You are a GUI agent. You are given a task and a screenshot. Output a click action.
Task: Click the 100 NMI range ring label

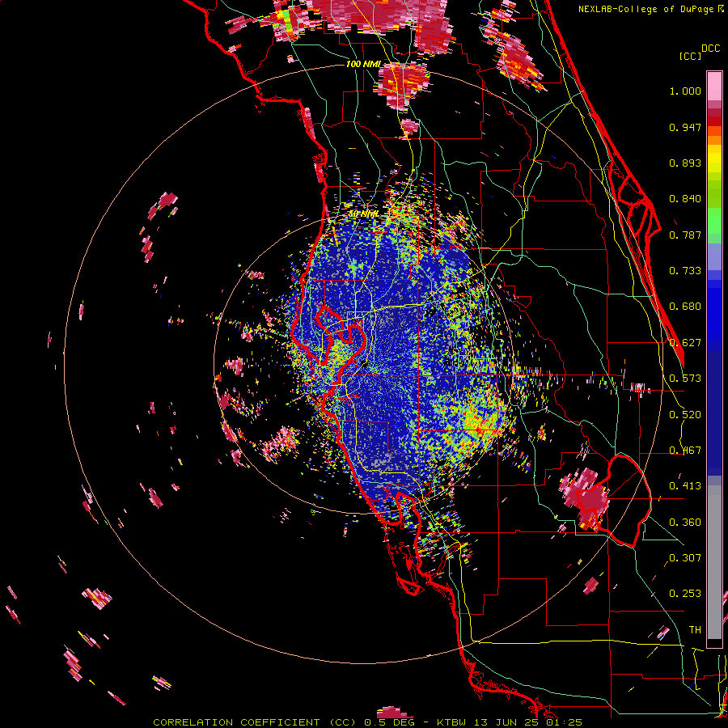363,64
